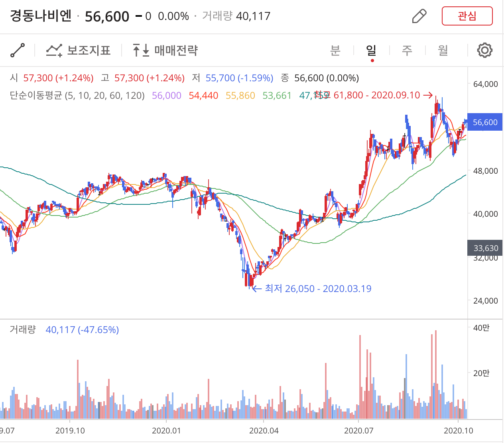Click the 20만 volume axis label
504x443 pixels.
click(481, 373)
